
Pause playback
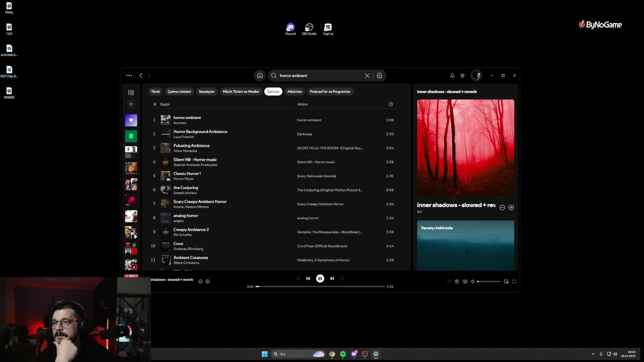coord(320,279)
